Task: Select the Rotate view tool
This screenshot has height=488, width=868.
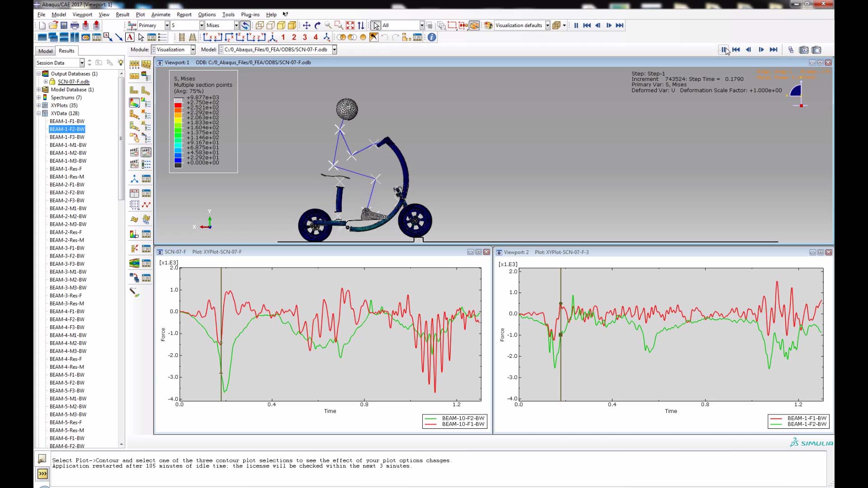Action: click(x=317, y=26)
